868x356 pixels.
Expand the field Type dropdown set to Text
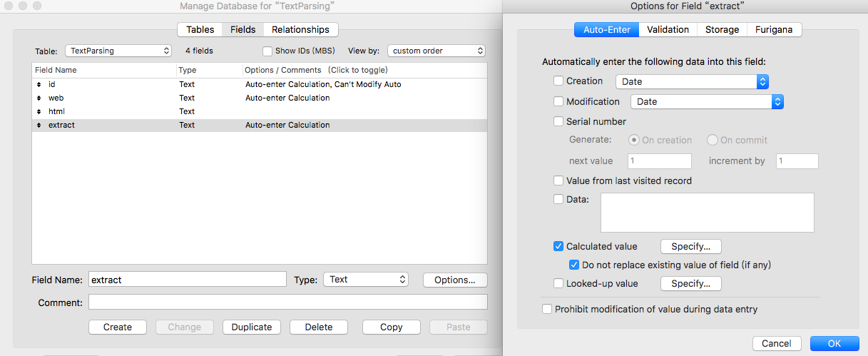click(x=366, y=280)
